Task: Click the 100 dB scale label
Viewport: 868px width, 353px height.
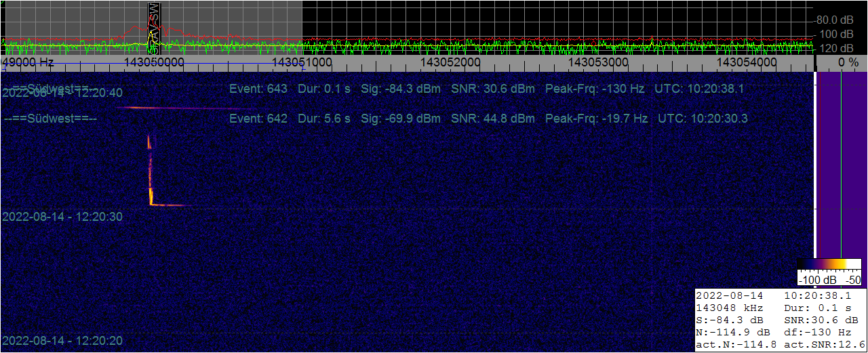Action: pyautogui.click(x=837, y=34)
